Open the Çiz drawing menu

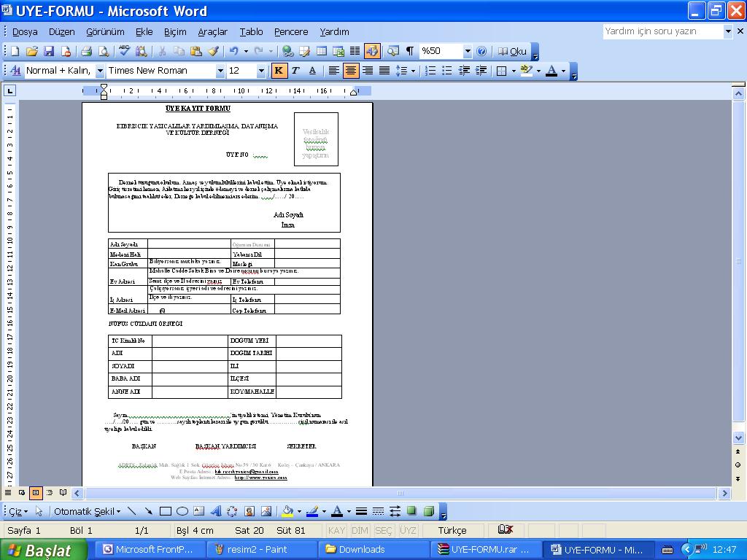tap(18, 511)
